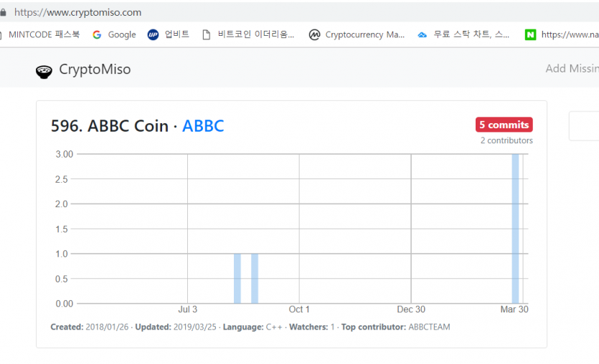Viewport: 599px width, 364px height.
Task: Select the Jul 3 x-axis label
Action: tap(187, 310)
